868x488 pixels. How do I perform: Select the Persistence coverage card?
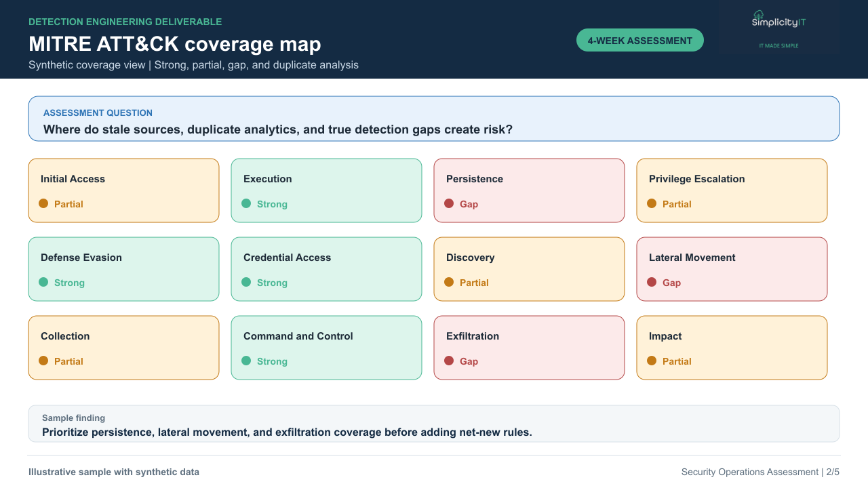(x=529, y=190)
